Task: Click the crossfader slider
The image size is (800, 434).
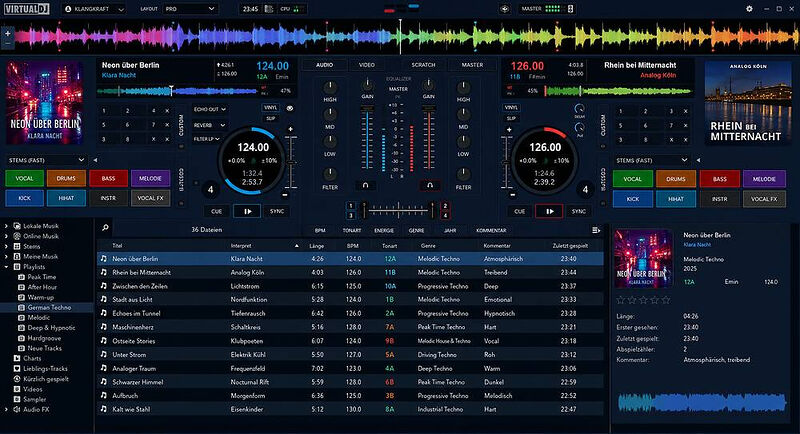Action: pyautogui.click(x=398, y=210)
